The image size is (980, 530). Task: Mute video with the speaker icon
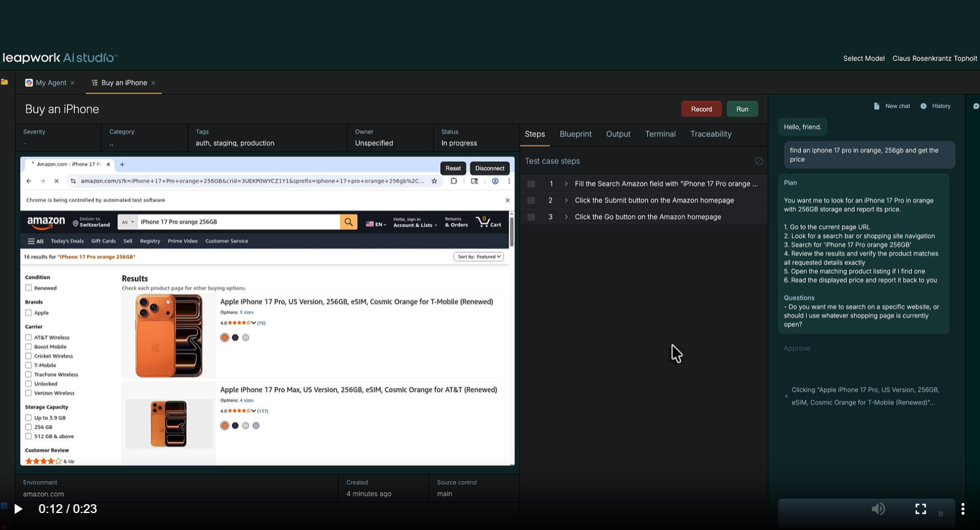point(878,509)
